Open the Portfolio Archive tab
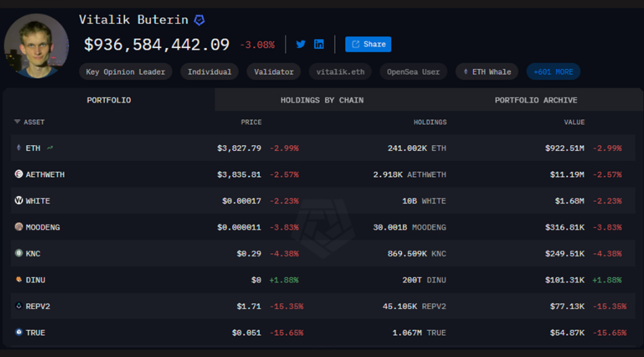This screenshot has width=644, height=357. pyautogui.click(x=536, y=100)
